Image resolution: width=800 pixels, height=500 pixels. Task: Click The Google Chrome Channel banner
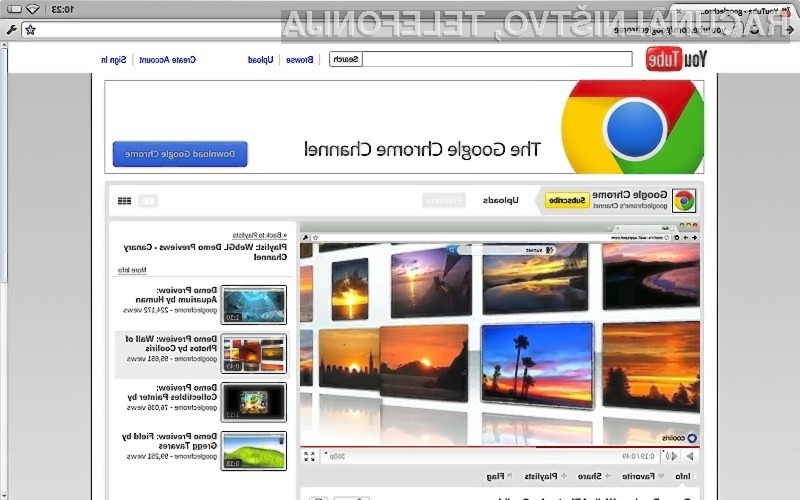coord(404,127)
